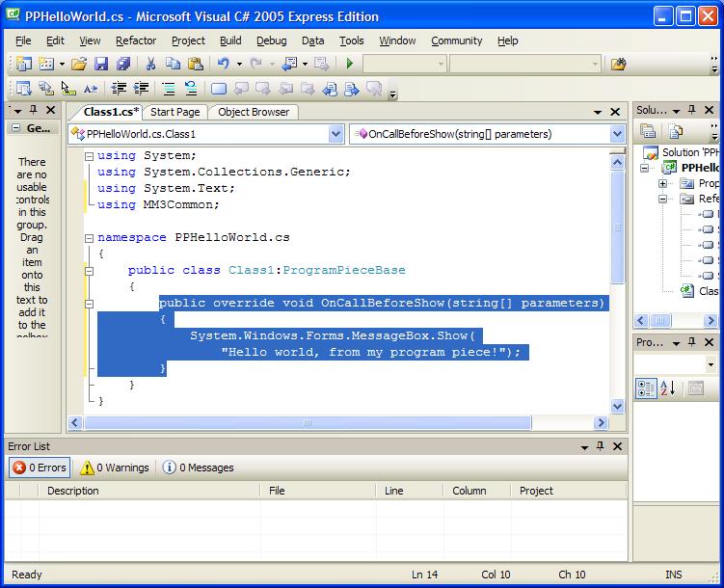Screen dimensions: 724x588
Task: Open the Add New Item dropdown arrow
Action: tap(62, 64)
